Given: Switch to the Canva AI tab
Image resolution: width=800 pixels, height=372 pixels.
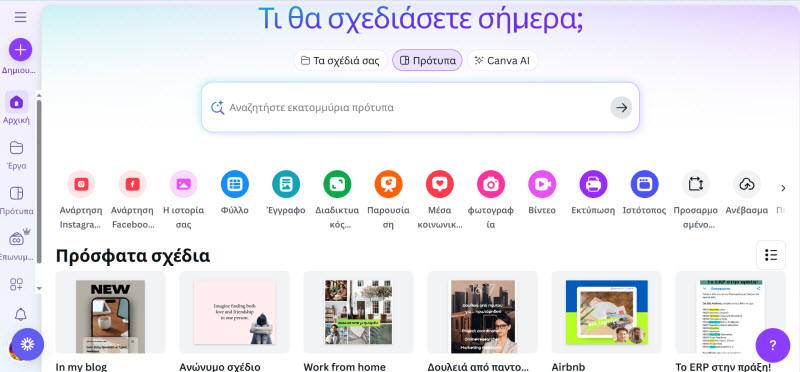Looking at the screenshot, I should 502,61.
